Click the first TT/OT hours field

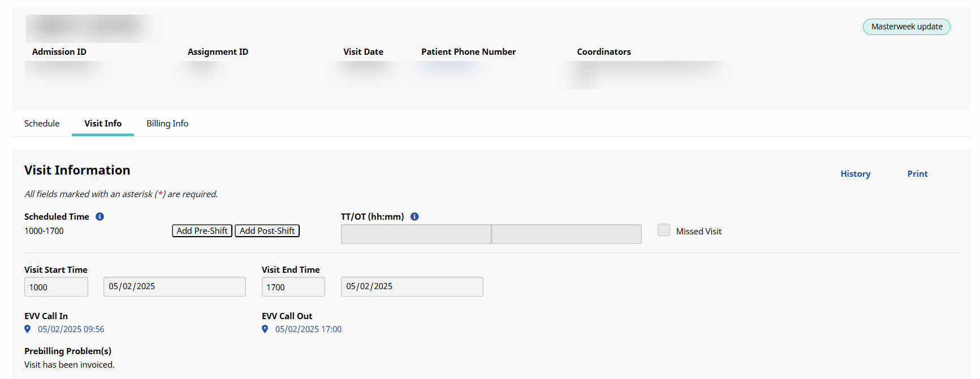416,234
